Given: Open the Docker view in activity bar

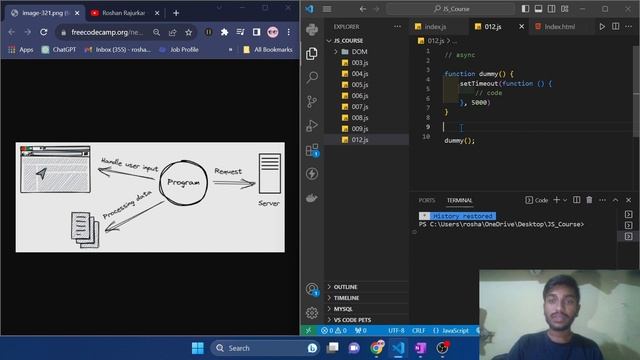Looking at the screenshot, I should [312, 198].
